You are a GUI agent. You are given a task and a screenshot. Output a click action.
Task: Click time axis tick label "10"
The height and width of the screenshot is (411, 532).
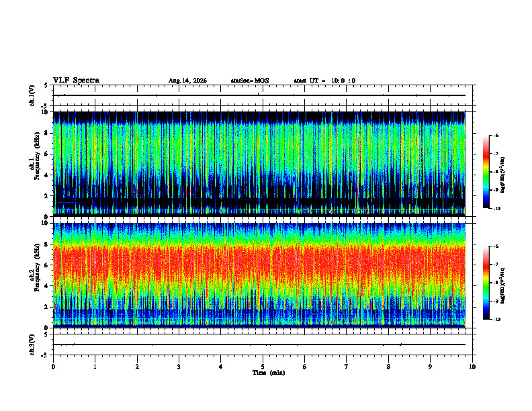point(472,367)
